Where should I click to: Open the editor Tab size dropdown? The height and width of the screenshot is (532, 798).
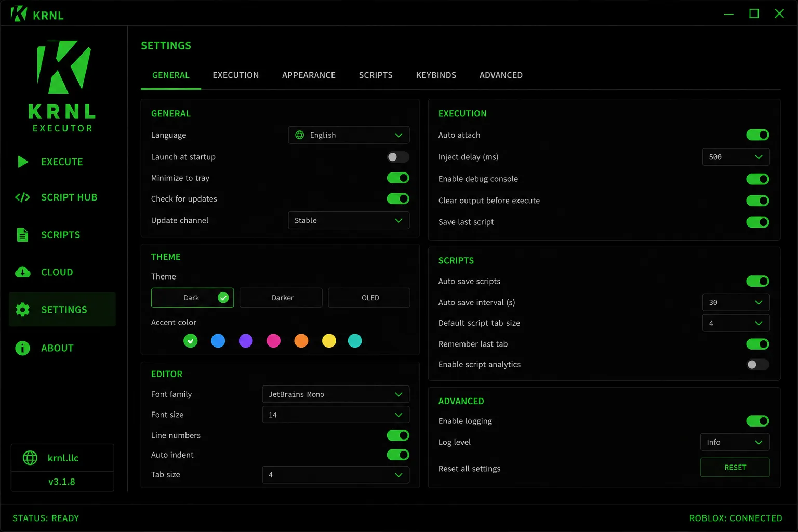click(336, 475)
